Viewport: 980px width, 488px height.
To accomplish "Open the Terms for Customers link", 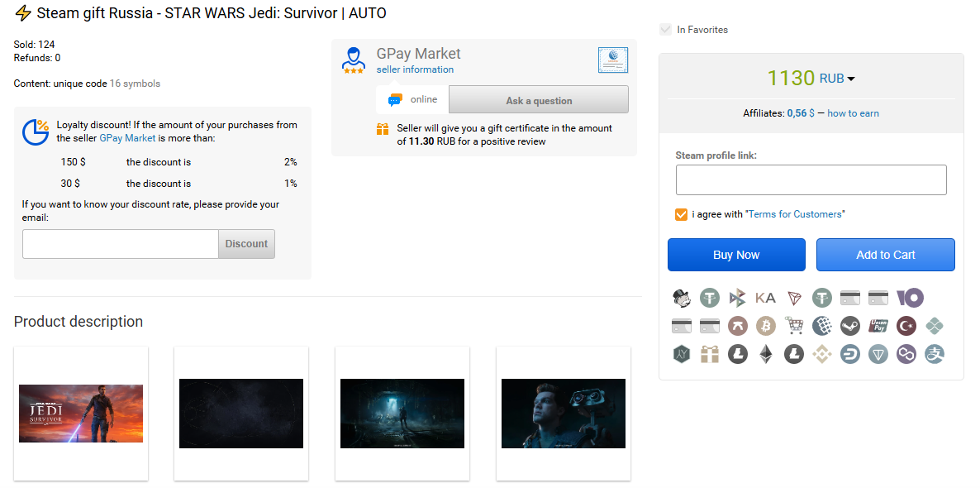I will (795, 214).
